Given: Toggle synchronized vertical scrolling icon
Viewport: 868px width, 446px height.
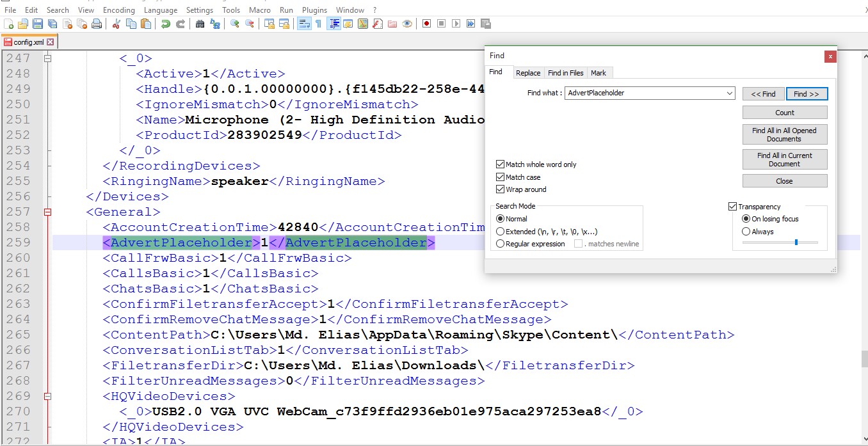Looking at the screenshot, I should pyautogui.click(x=269, y=24).
